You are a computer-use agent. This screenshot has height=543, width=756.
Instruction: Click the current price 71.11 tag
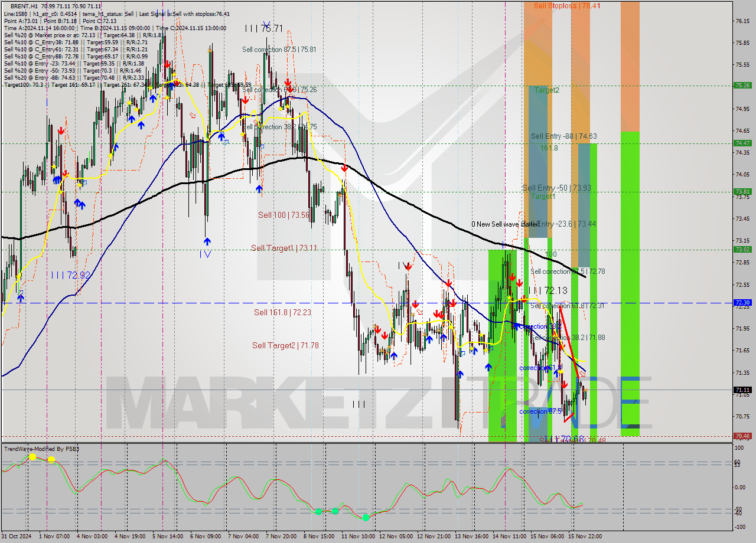pyautogui.click(x=742, y=390)
